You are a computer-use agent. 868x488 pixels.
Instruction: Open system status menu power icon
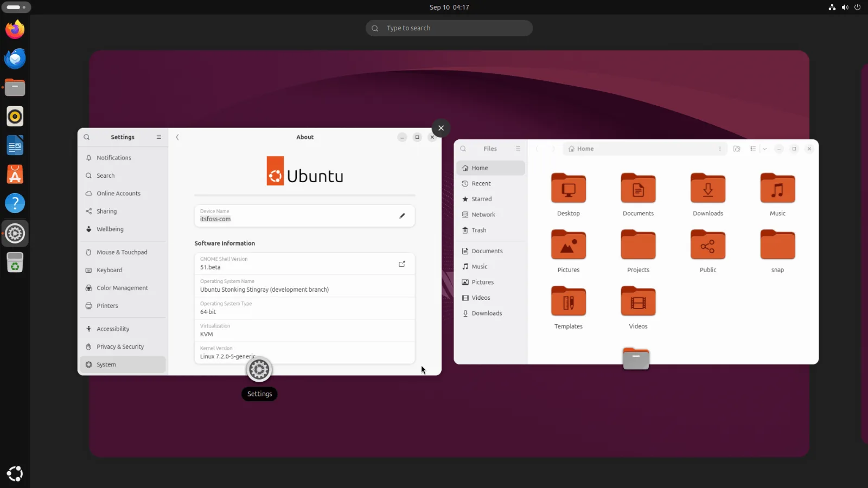(858, 7)
